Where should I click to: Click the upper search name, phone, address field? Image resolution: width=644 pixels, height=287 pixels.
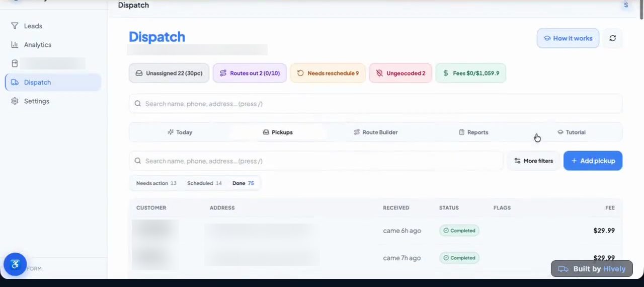coord(375,104)
